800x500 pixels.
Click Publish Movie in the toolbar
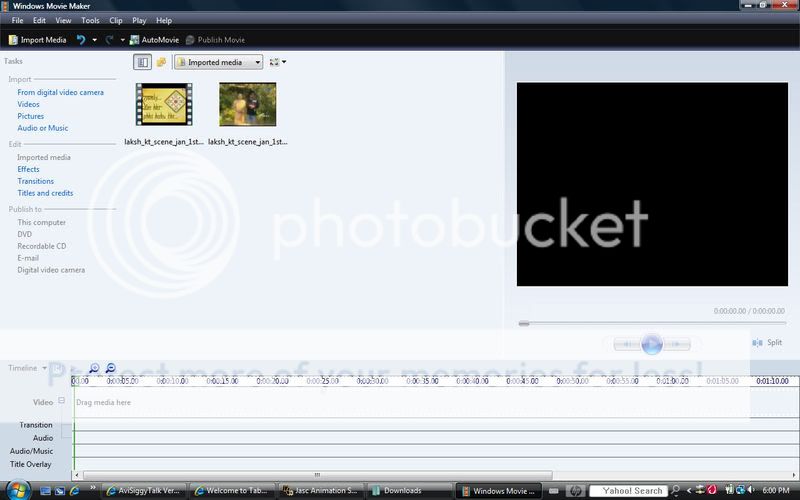point(215,40)
